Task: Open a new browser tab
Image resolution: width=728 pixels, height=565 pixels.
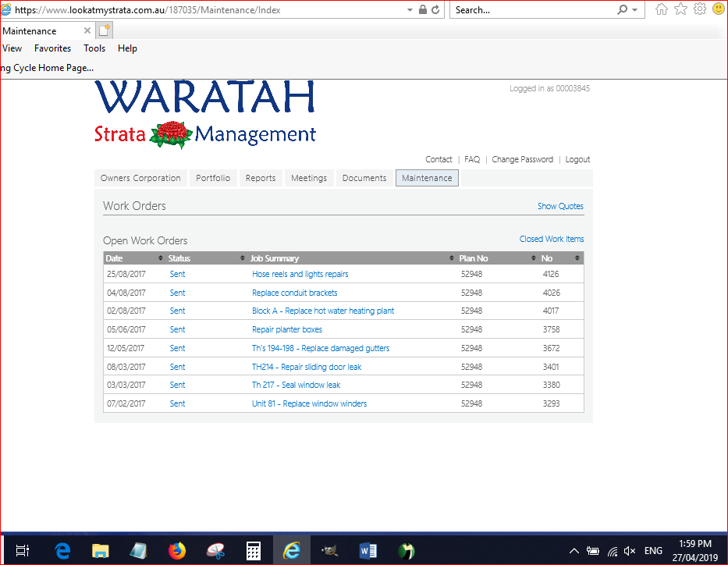Action: (x=104, y=30)
